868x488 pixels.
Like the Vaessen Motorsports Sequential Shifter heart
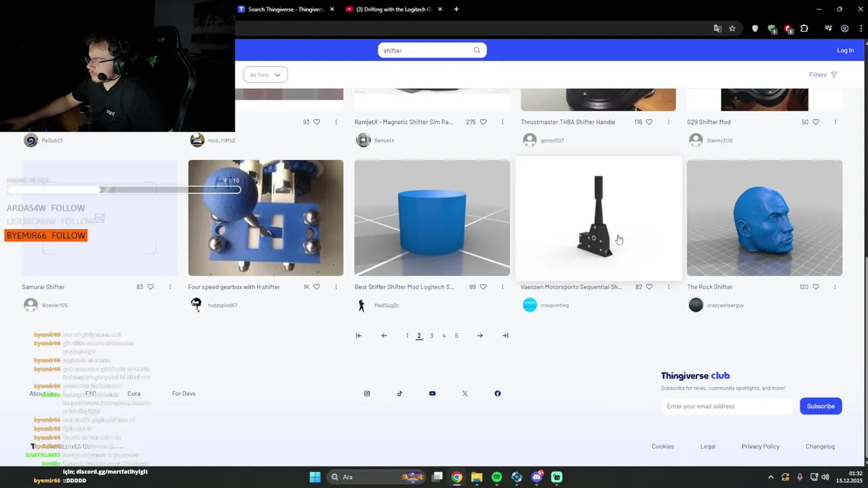(649, 287)
